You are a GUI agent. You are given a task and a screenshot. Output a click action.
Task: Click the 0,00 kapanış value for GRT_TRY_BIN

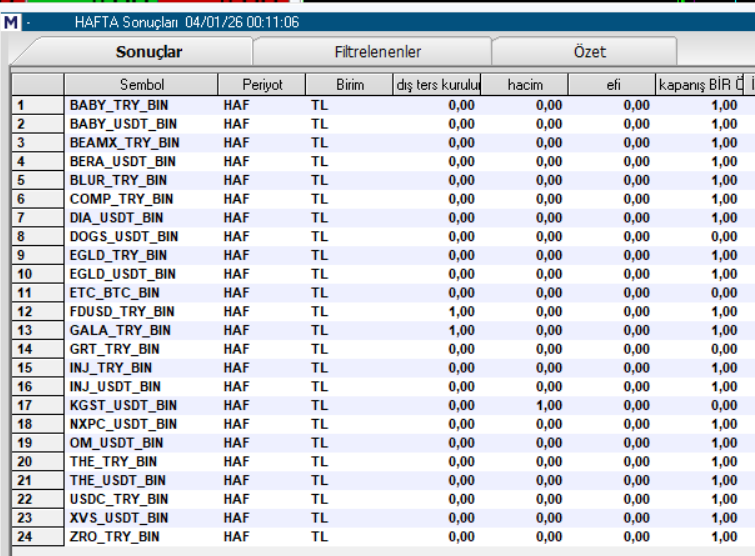click(724, 349)
